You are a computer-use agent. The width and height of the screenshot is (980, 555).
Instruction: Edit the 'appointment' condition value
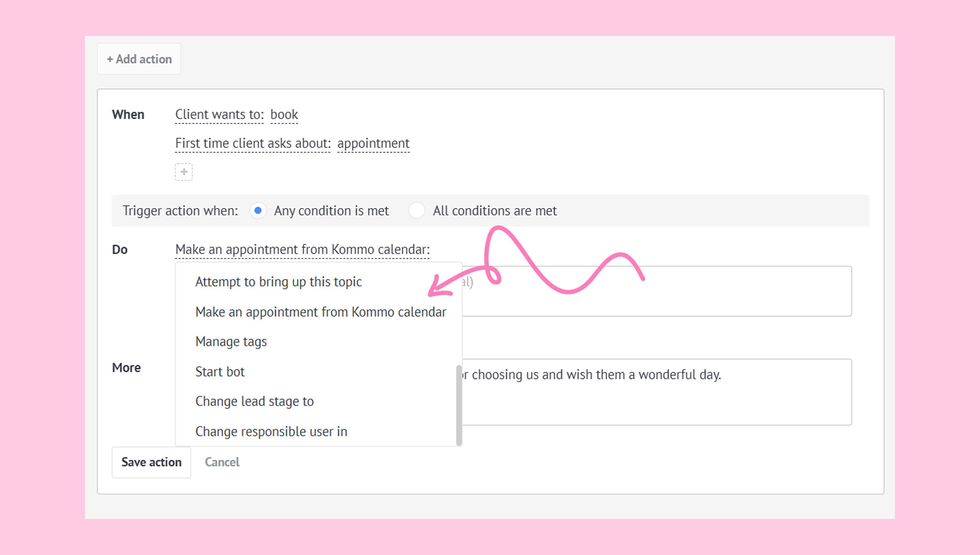point(373,143)
